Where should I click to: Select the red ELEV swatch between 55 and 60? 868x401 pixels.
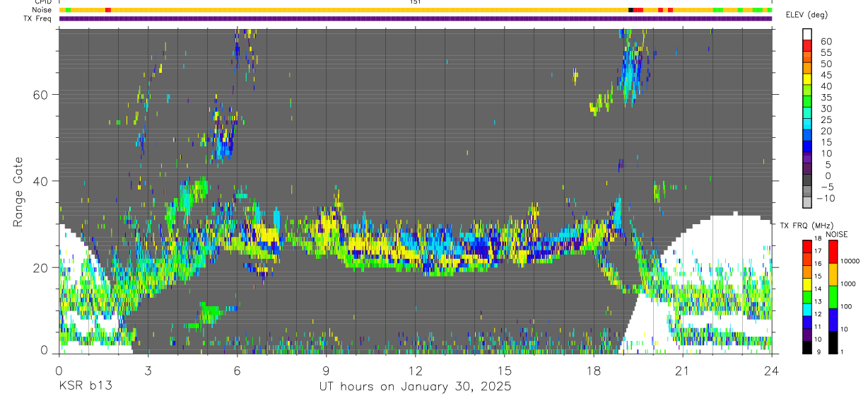coord(807,47)
